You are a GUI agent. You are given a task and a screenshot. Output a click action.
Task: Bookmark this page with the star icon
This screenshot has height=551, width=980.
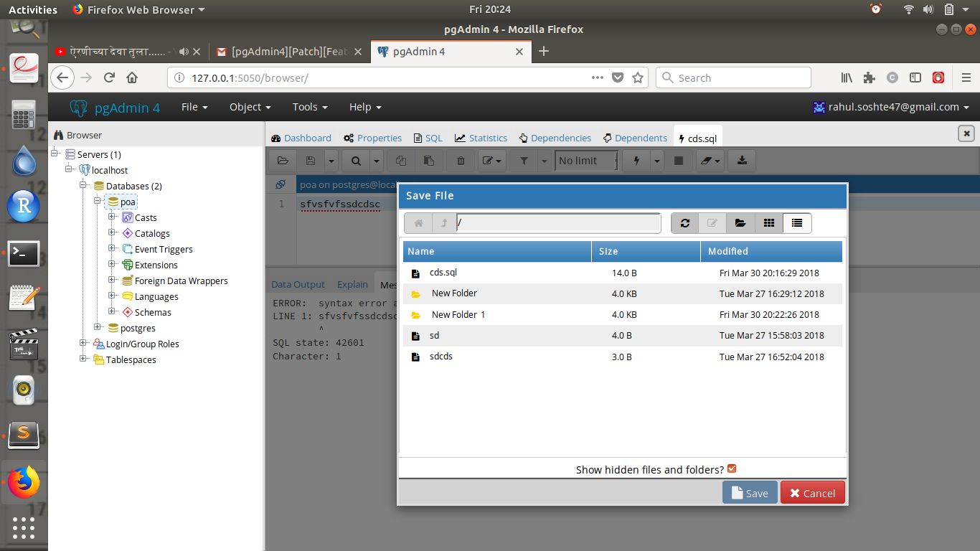click(637, 77)
